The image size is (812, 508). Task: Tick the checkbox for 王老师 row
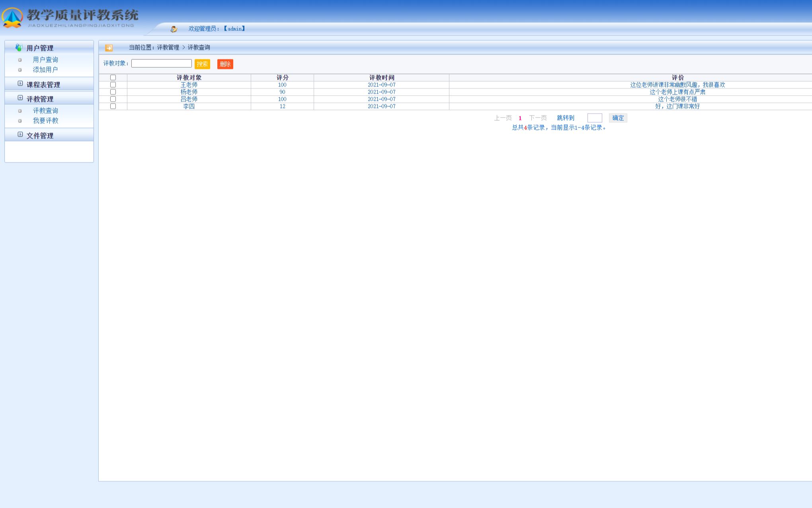[x=113, y=85]
